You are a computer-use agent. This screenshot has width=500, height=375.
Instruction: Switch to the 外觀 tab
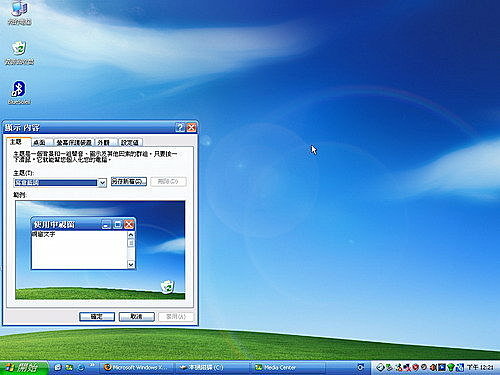106,142
